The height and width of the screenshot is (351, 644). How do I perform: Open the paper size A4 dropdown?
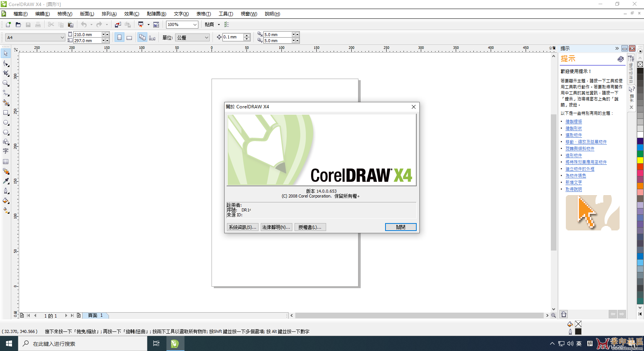(x=62, y=37)
